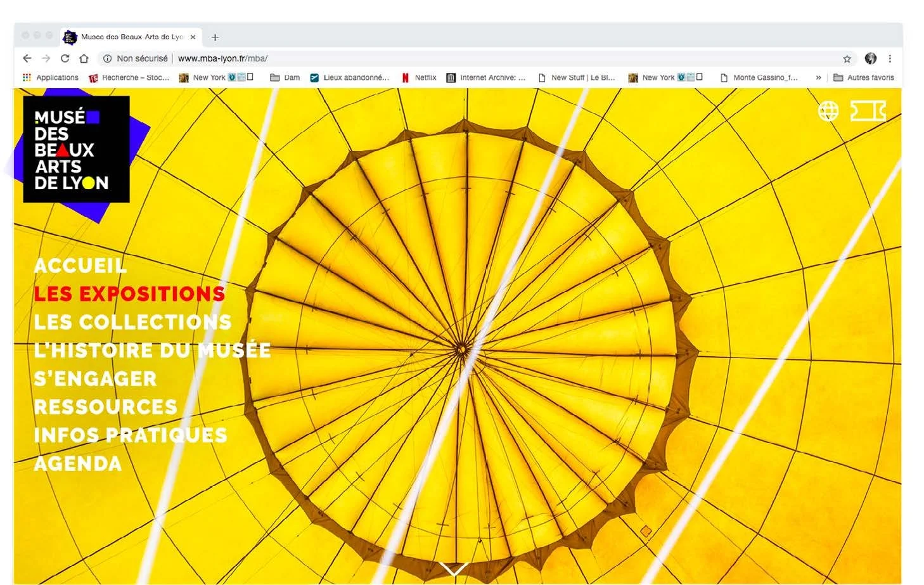Click the browser back arrow
The height and width of the screenshot is (585, 924).
point(27,58)
